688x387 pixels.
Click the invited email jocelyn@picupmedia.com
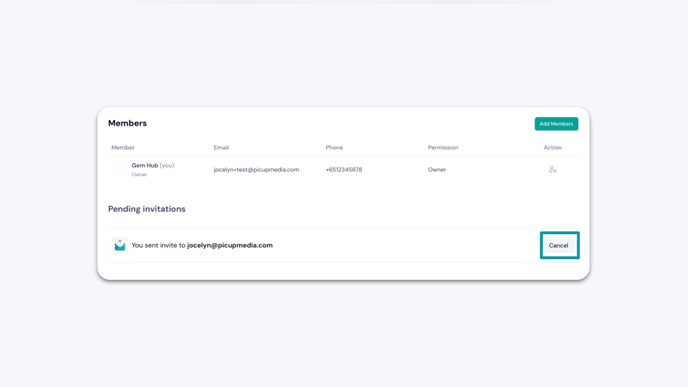[x=230, y=245]
